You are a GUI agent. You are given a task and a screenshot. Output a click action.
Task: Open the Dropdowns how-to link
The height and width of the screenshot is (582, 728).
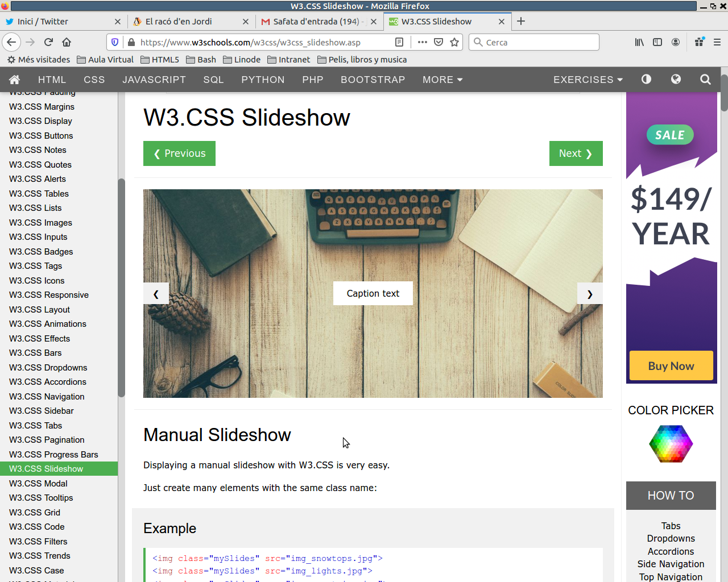pyautogui.click(x=671, y=538)
